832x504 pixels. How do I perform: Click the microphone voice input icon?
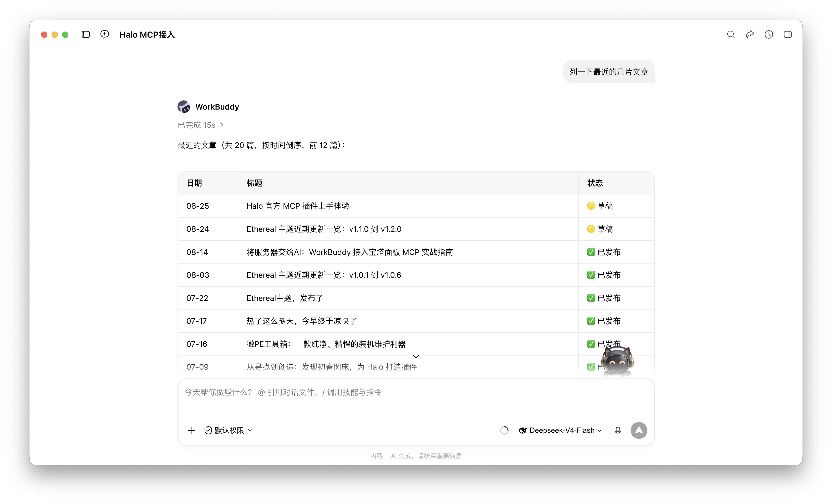coord(618,430)
